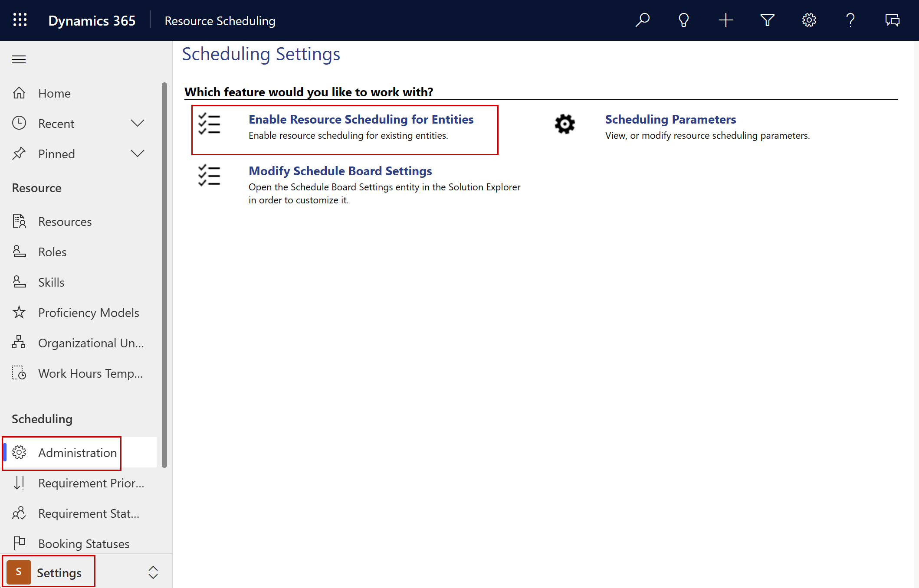Click the Skills sidebar icon
Image resolution: width=919 pixels, height=588 pixels.
[18, 282]
